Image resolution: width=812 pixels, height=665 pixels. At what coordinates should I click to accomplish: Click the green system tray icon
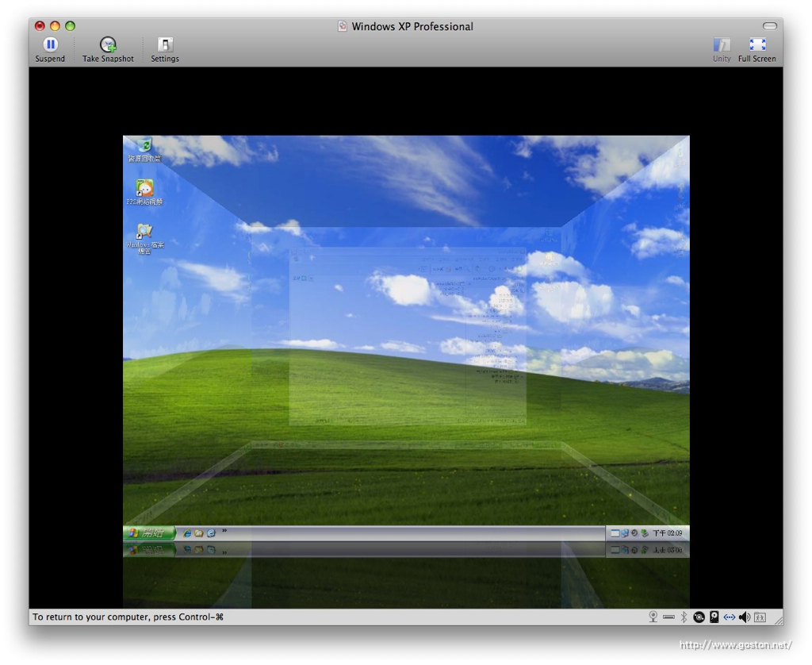[644, 532]
